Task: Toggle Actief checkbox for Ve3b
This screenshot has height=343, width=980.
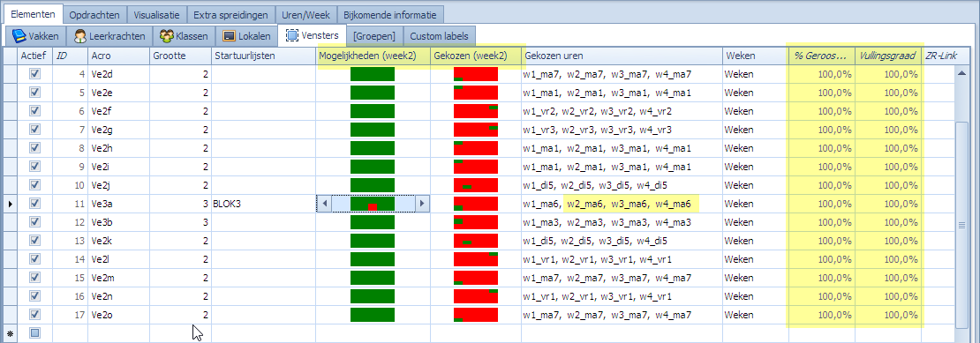Action: point(35,222)
